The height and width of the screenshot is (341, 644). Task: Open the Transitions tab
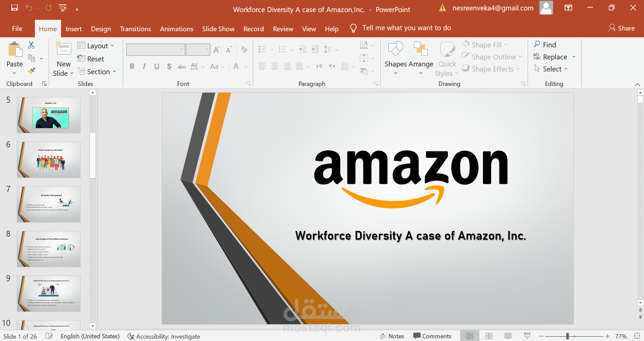(x=136, y=29)
